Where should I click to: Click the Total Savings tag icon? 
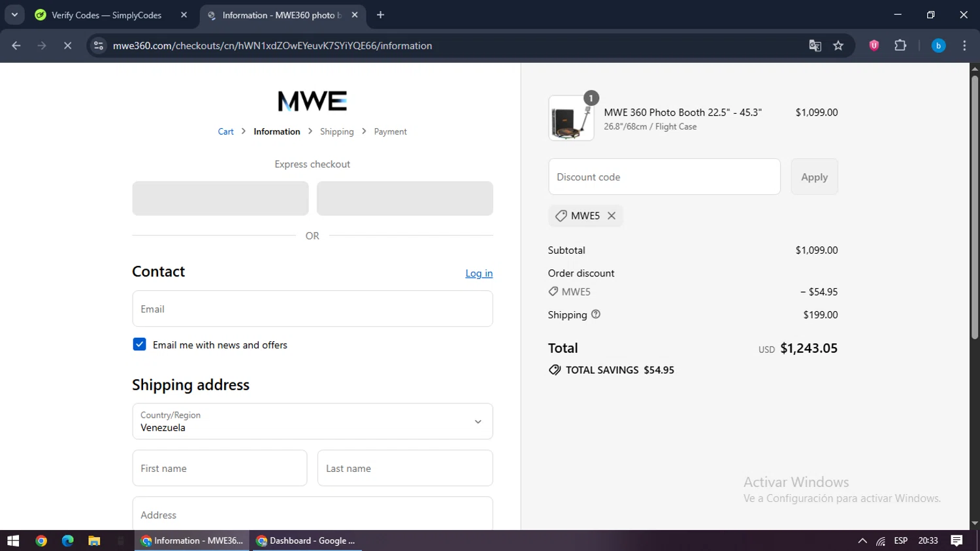click(555, 370)
